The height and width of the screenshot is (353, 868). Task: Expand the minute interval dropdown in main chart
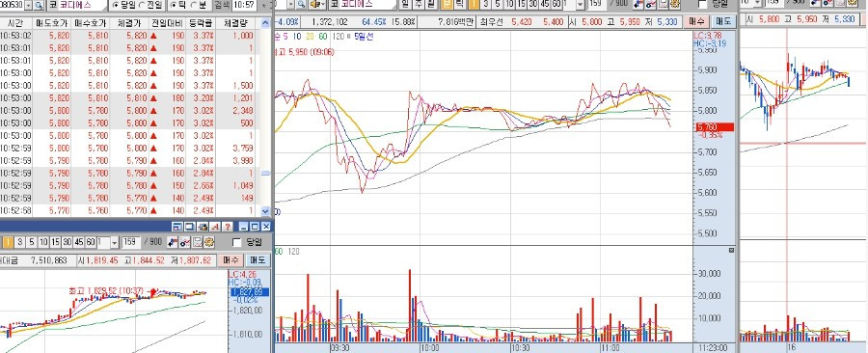point(581,5)
